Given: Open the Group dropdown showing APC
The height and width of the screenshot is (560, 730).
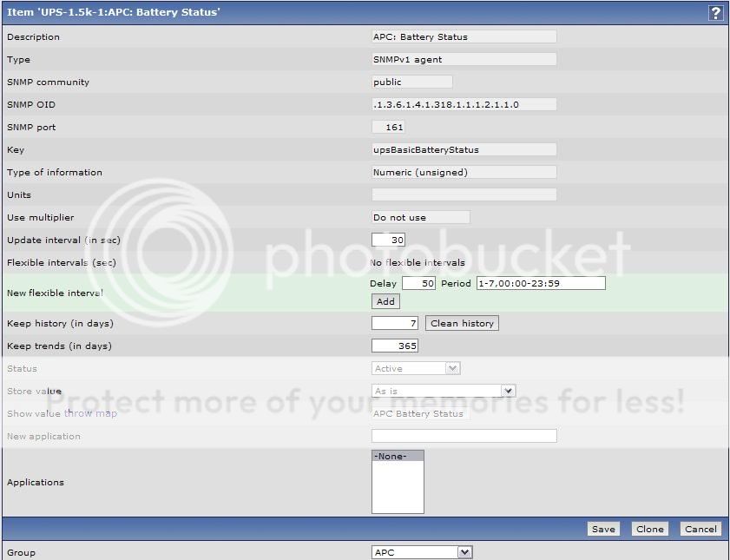Looking at the screenshot, I should (x=422, y=552).
